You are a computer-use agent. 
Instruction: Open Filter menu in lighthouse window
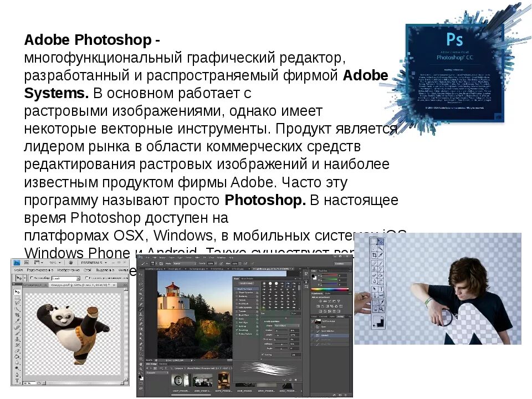coord(197,258)
